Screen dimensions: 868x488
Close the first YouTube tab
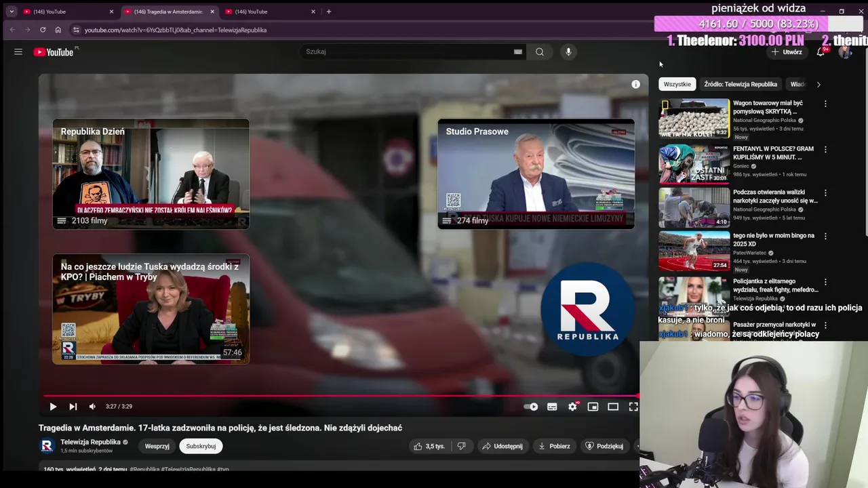point(111,12)
